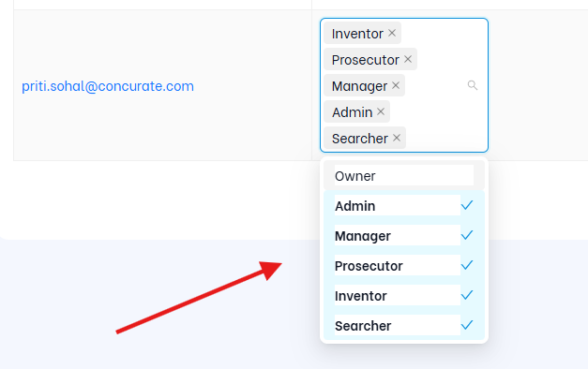Click the Manager chip label

[x=359, y=86]
